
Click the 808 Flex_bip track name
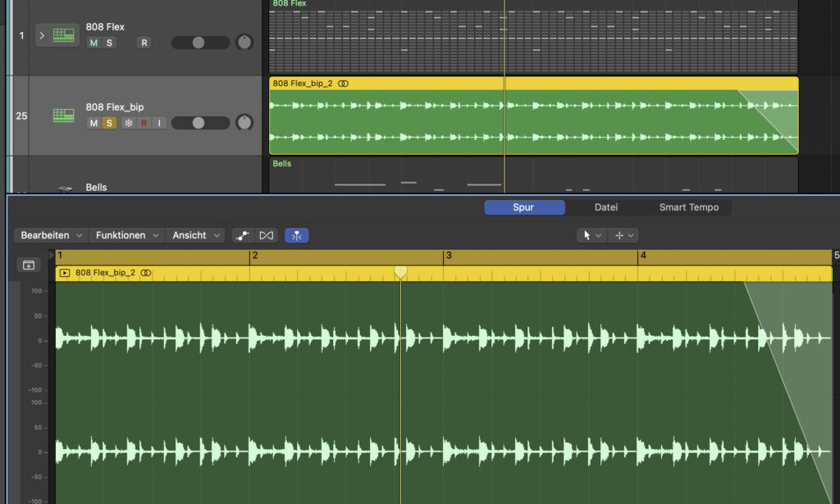pyautogui.click(x=115, y=107)
